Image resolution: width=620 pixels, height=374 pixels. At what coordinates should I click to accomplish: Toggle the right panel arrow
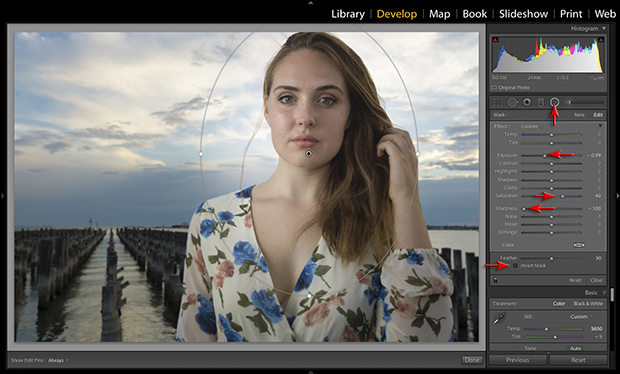tap(617, 195)
